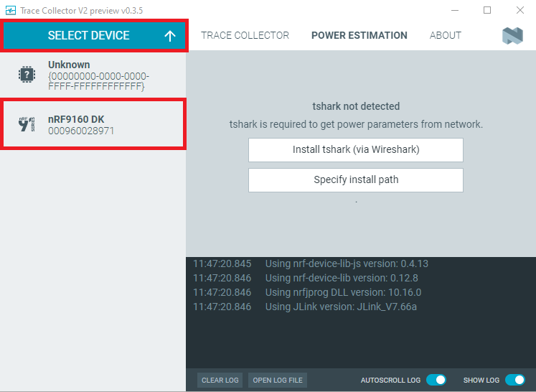Click the nRF9160 DK series icon
Image resolution: width=536 pixels, height=392 pixels.
27,124
